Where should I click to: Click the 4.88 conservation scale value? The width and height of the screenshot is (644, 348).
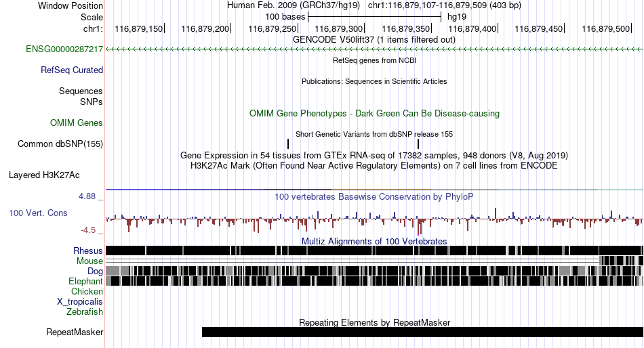point(87,196)
